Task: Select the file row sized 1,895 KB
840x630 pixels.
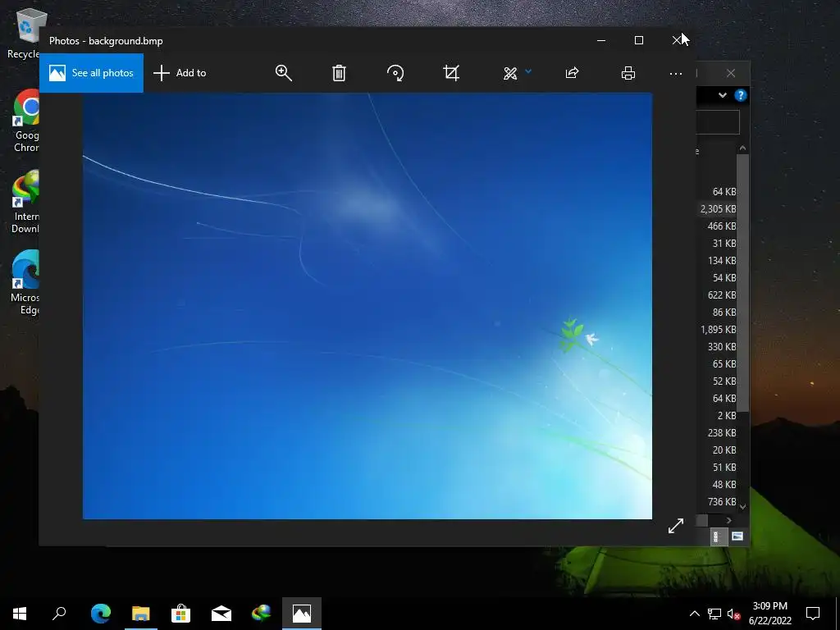Action: [x=717, y=330]
